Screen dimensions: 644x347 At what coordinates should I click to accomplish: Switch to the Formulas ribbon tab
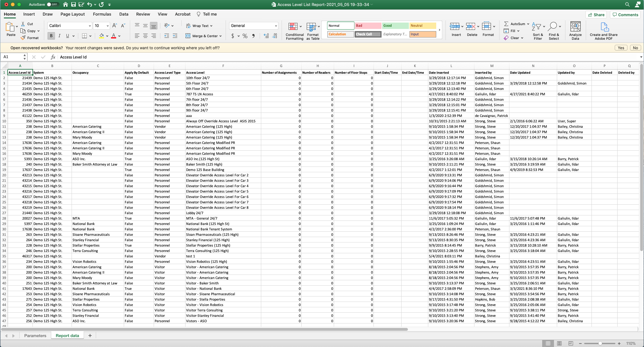(x=102, y=14)
